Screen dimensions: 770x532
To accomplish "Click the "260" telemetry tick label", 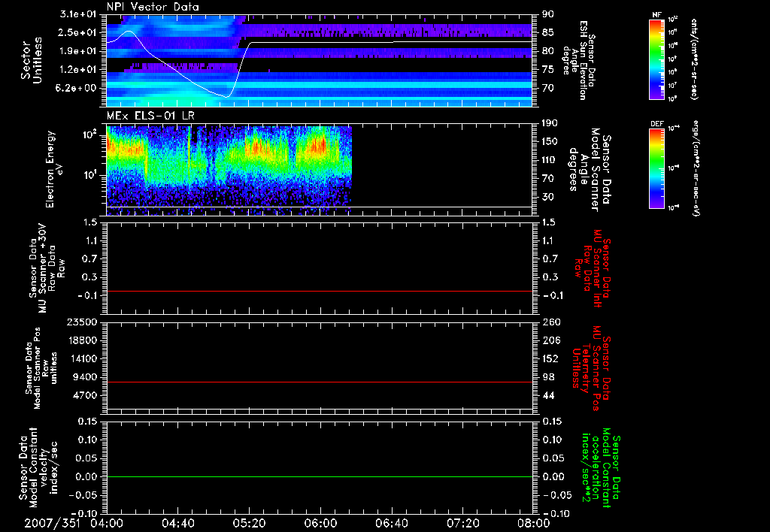I will [551, 322].
